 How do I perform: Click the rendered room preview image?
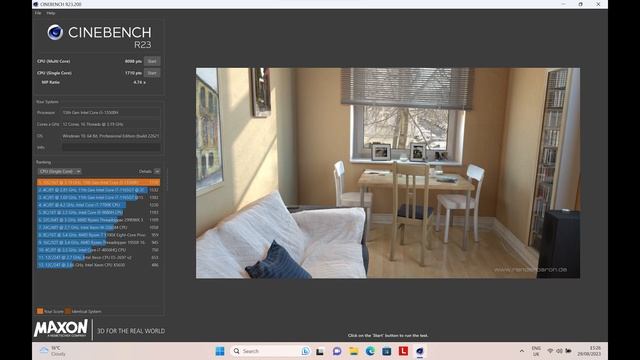click(388, 173)
